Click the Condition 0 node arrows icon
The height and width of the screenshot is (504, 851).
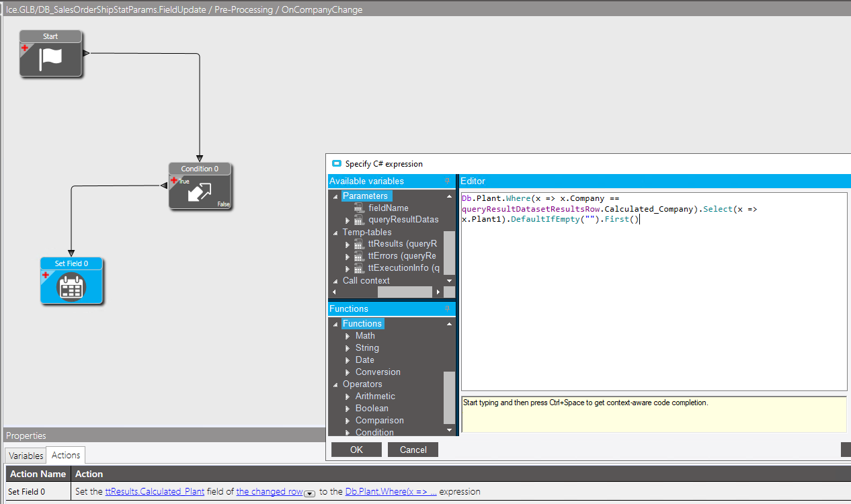(x=200, y=192)
